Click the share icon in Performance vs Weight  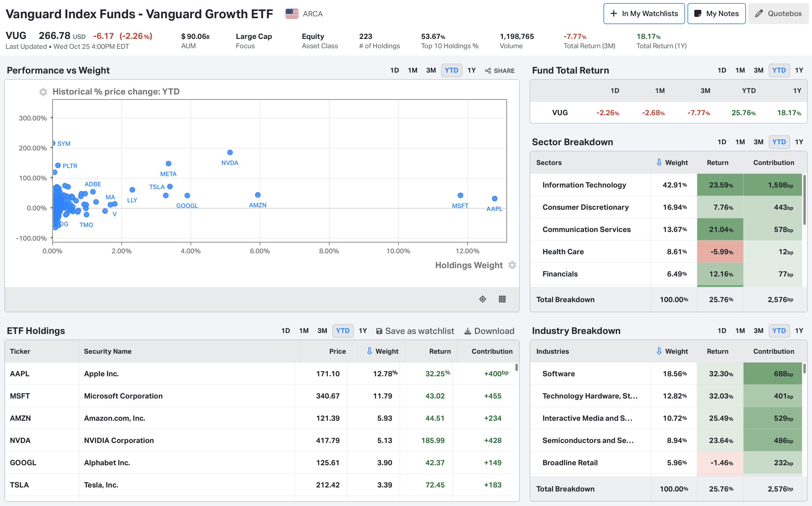(x=488, y=71)
